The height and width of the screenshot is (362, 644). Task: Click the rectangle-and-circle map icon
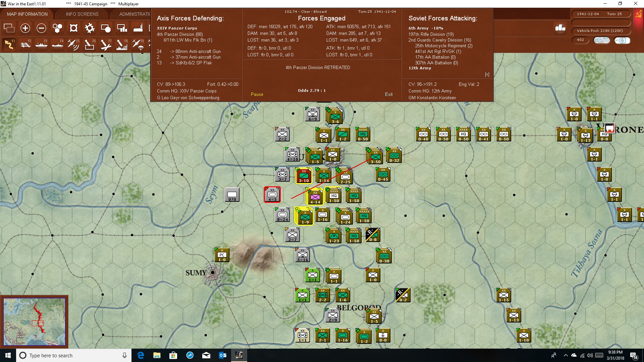106,28
